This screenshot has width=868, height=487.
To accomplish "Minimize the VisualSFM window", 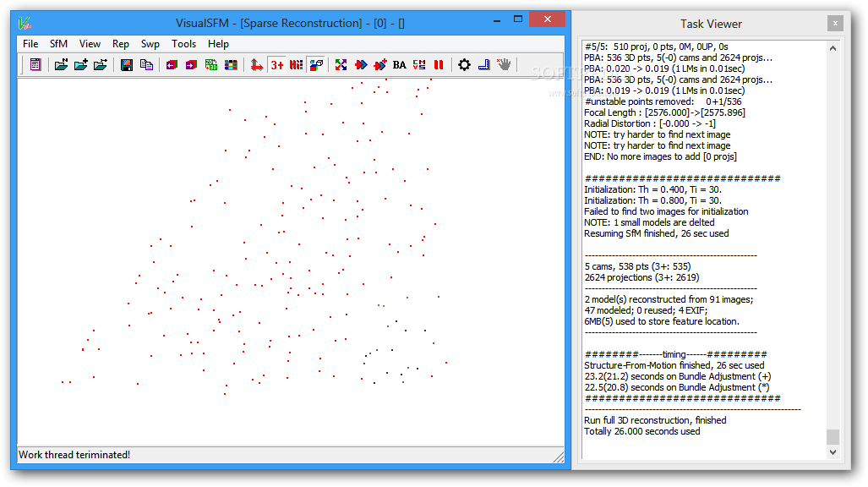I will [x=497, y=20].
